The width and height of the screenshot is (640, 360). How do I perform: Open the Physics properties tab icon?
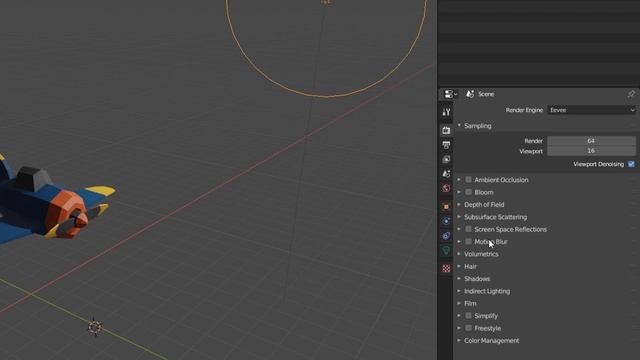(x=446, y=221)
